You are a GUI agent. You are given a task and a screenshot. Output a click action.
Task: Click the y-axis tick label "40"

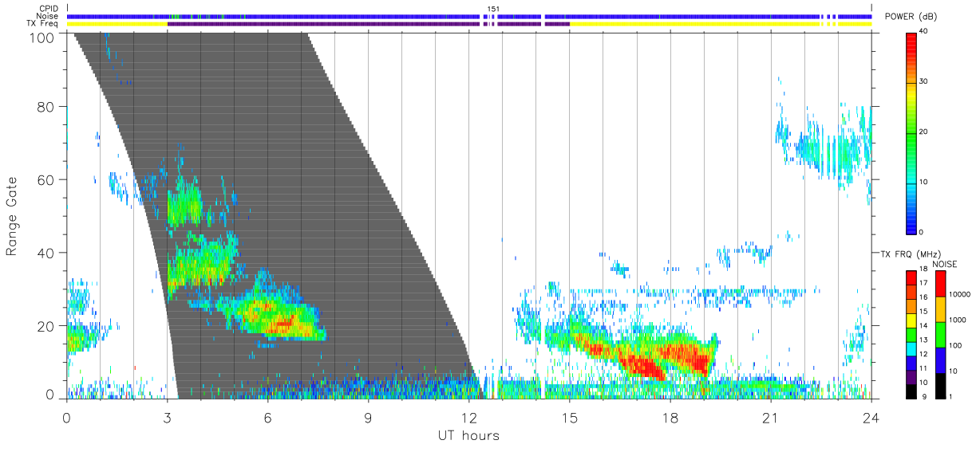[x=46, y=253]
